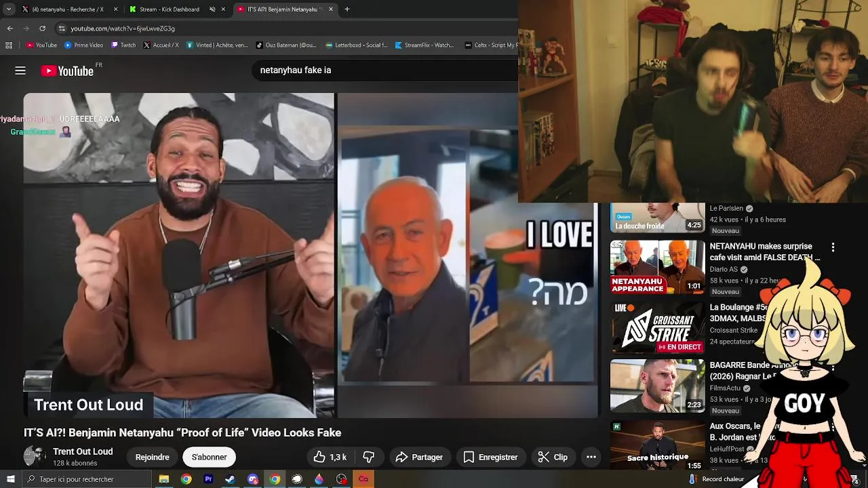The image size is (868, 488).
Task: Focus the YouTube search field
Action: [x=385, y=70]
